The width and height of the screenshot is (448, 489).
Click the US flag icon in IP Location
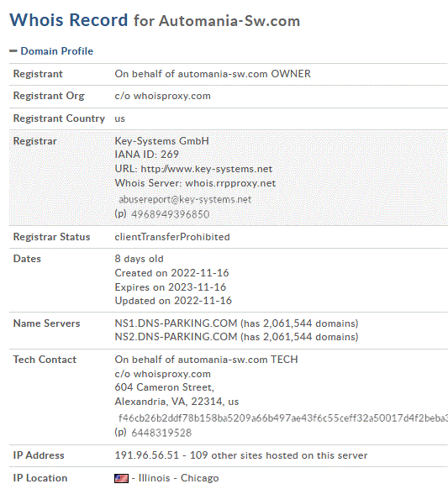point(121,478)
